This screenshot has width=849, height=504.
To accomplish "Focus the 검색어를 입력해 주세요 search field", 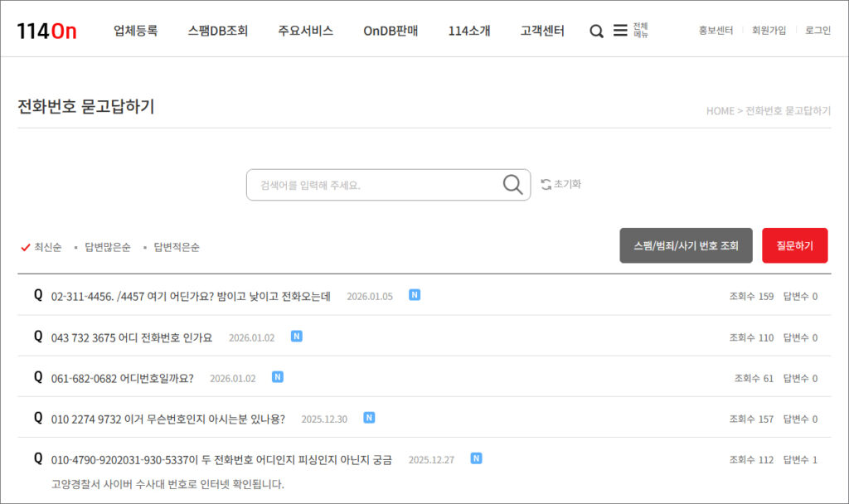I will (373, 185).
